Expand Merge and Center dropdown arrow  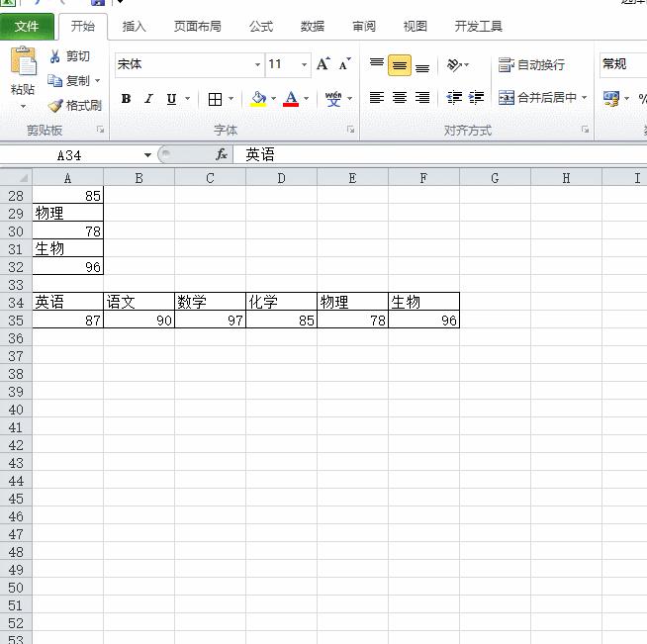coord(584,98)
